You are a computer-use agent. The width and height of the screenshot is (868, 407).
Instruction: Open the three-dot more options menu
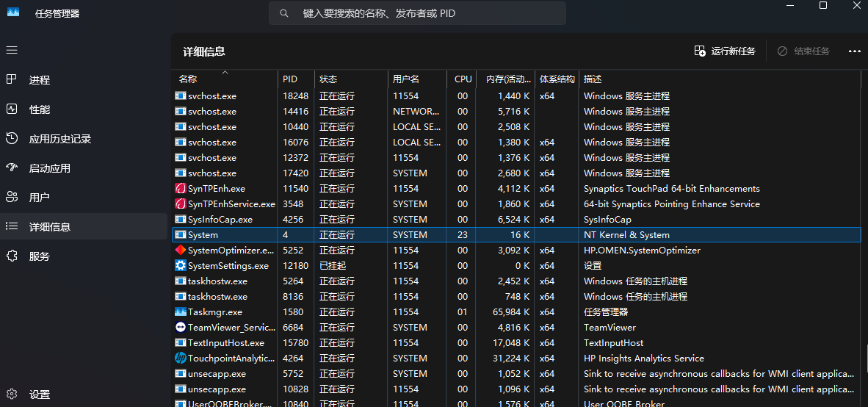tap(854, 51)
